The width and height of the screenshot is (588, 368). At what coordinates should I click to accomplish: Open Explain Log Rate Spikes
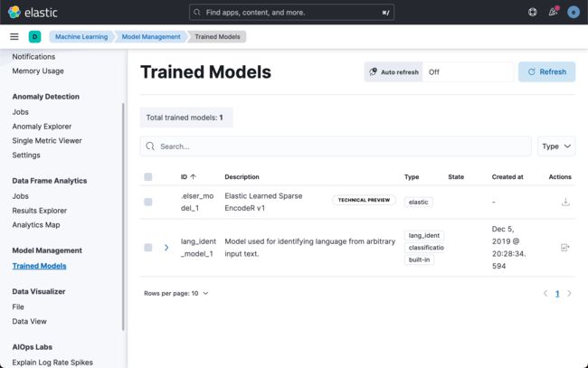point(52,363)
